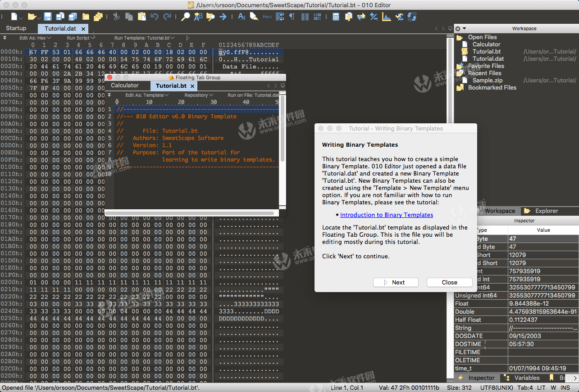Viewport: 579px width, 392px height.
Task: Toggle the column mode lines icon
Action: (x=305, y=17)
